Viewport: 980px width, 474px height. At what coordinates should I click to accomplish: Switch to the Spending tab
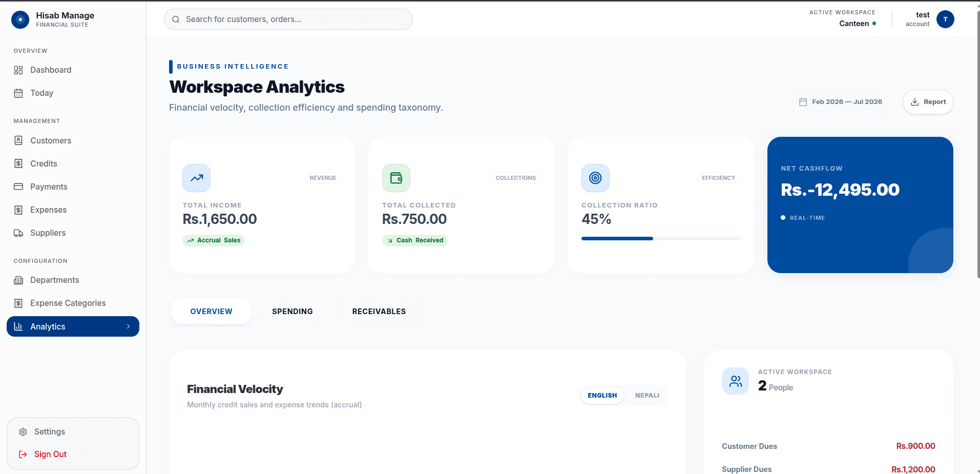coord(293,312)
